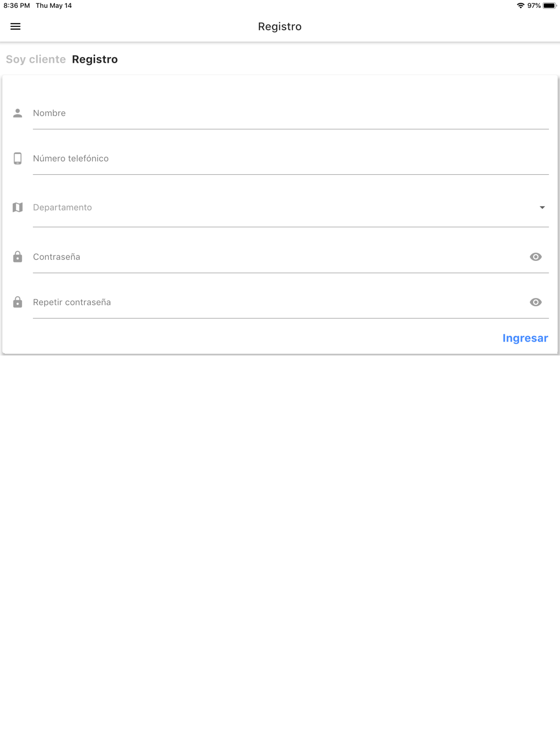
Task: Switch to the Soy cliente tab
Action: pyautogui.click(x=36, y=59)
